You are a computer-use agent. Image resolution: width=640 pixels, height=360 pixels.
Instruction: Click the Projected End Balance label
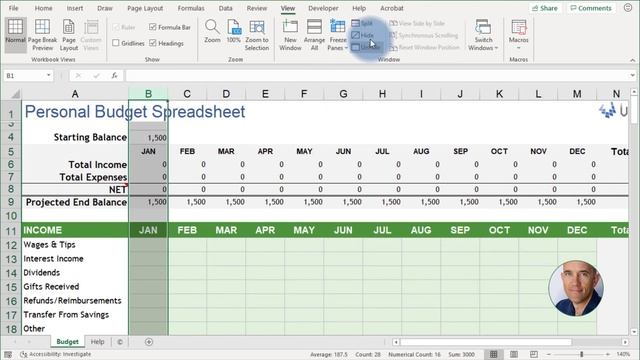tap(76, 202)
